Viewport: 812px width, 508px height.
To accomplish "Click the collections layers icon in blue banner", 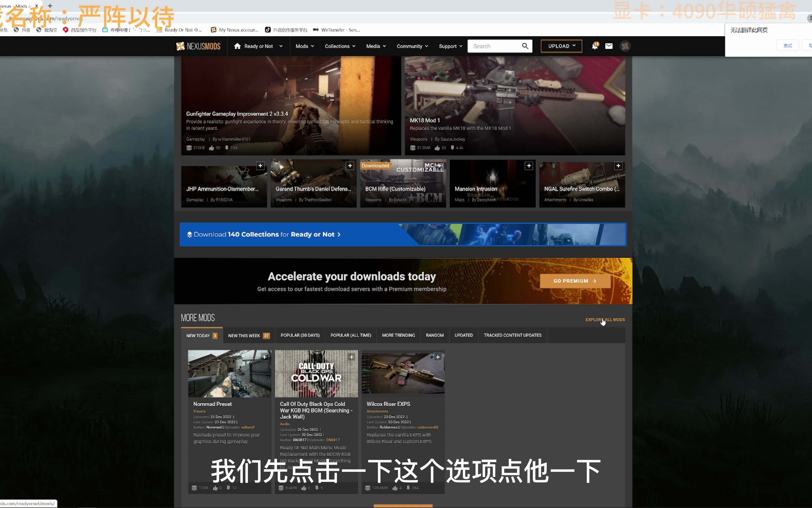I will point(189,234).
